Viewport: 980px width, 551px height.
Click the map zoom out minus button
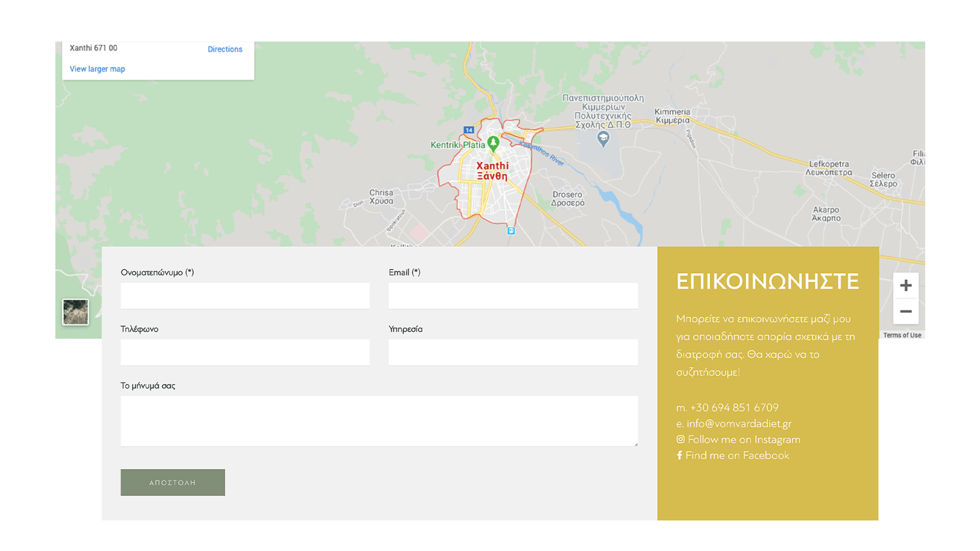pyautogui.click(x=906, y=312)
